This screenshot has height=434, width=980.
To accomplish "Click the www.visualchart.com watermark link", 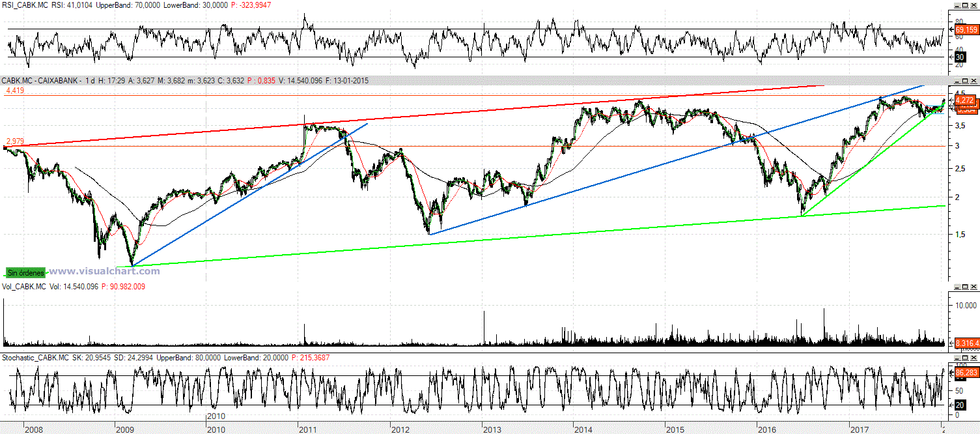I will pos(104,272).
